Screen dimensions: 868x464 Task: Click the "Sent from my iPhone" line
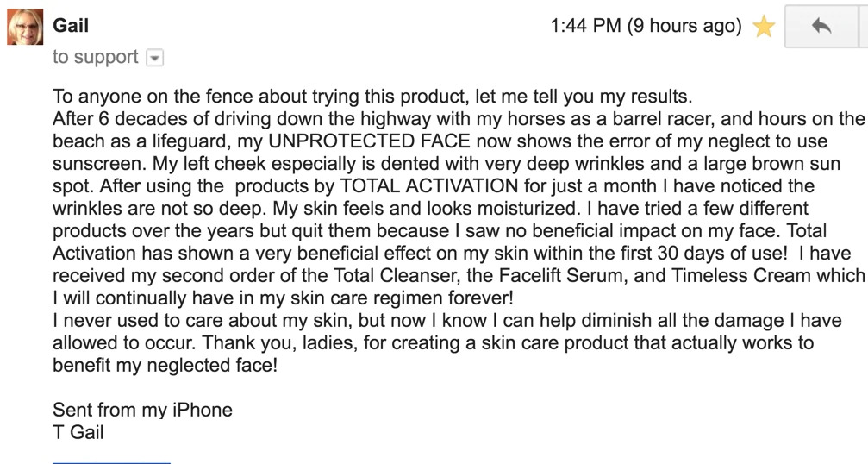(142, 410)
